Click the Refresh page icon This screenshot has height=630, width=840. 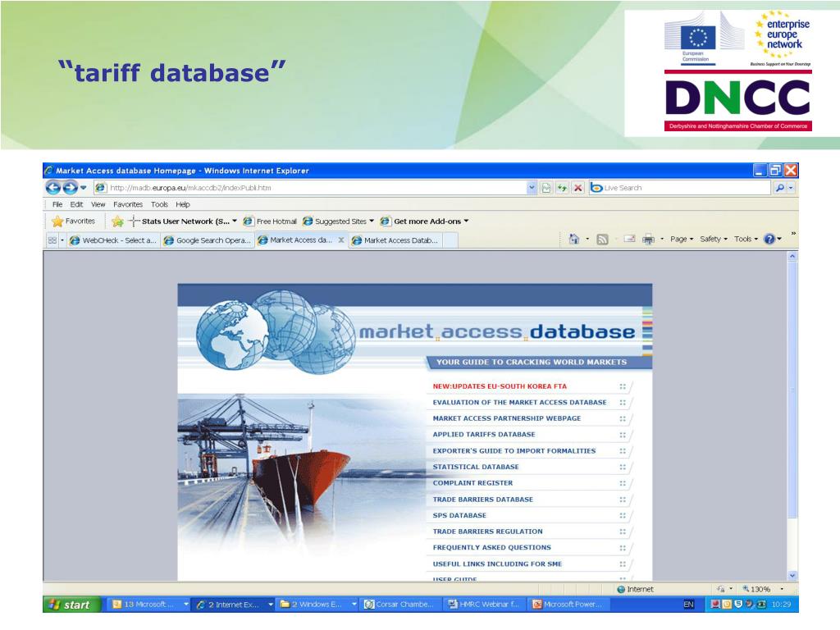[562, 188]
